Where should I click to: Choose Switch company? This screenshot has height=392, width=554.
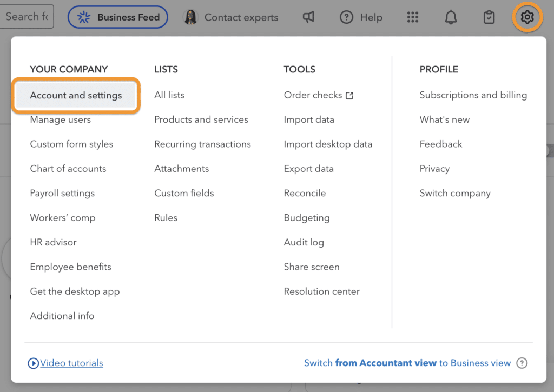click(x=455, y=193)
